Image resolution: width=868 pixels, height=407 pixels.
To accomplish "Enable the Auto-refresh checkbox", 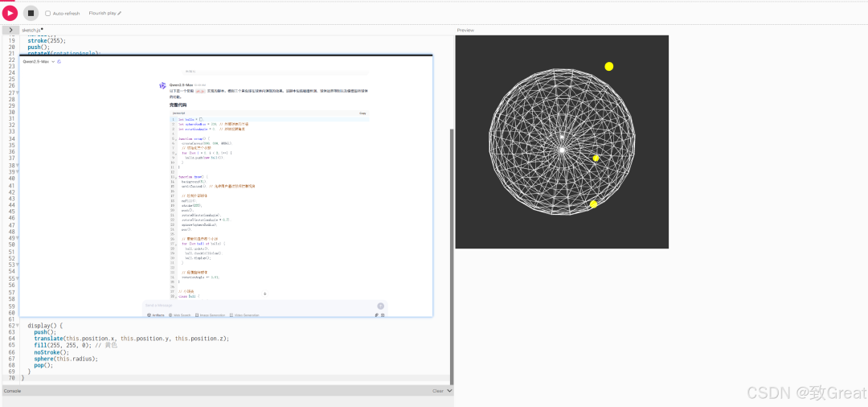I will click(47, 14).
